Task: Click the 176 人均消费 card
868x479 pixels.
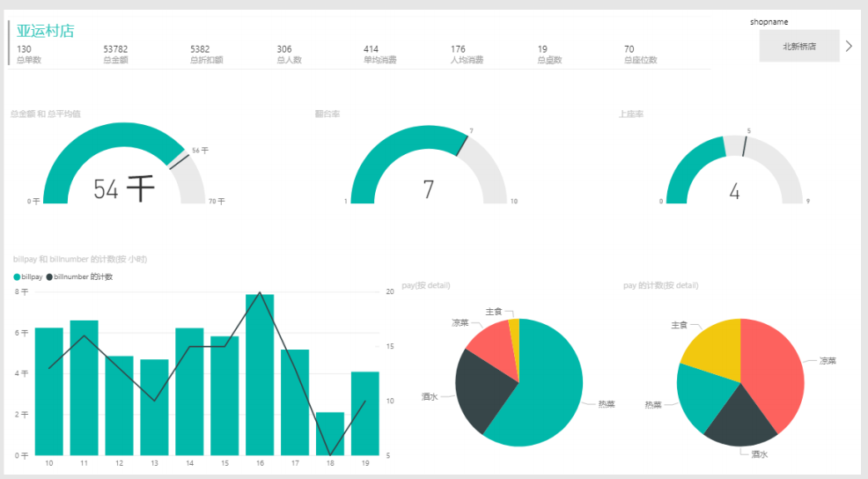Action: click(x=467, y=55)
